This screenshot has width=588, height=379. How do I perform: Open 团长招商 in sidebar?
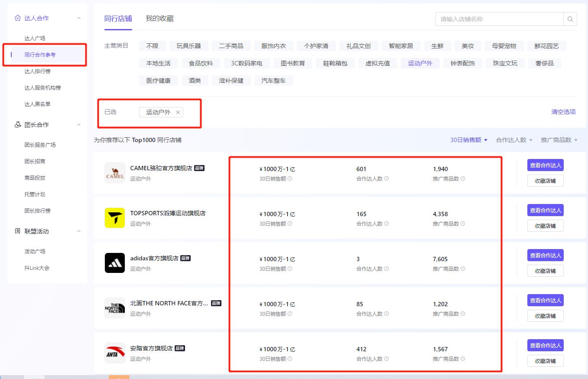point(35,161)
